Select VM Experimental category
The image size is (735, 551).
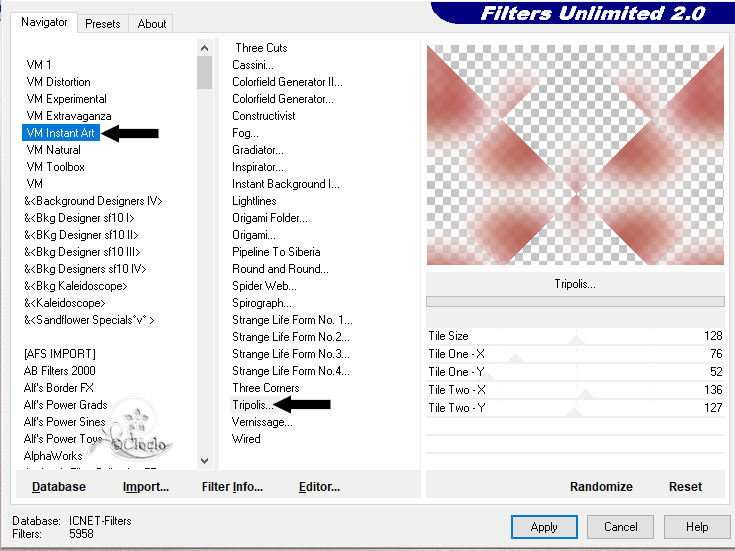click(67, 98)
